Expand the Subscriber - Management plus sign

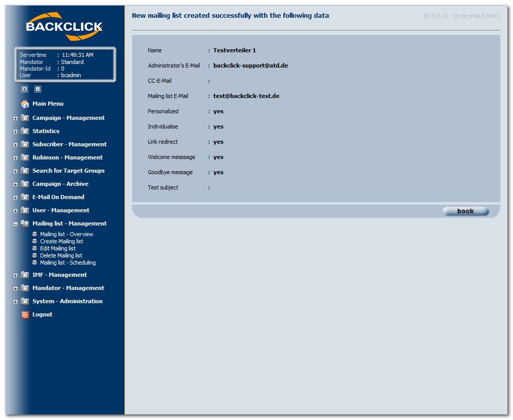[15, 145]
